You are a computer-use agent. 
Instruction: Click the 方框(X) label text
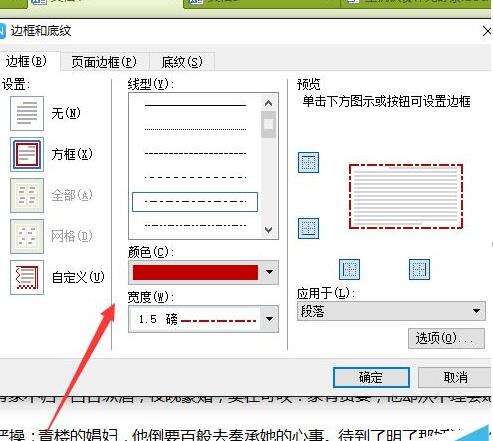point(72,154)
